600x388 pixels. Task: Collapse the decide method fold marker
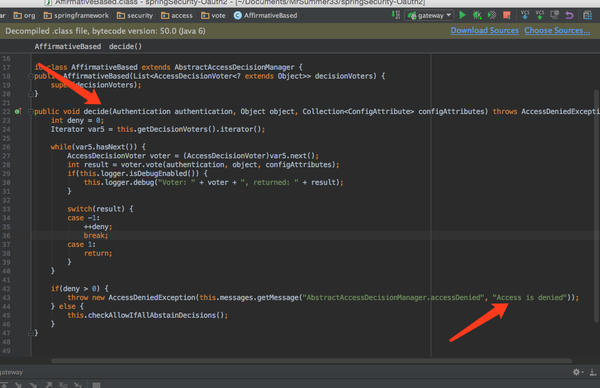click(30, 112)
